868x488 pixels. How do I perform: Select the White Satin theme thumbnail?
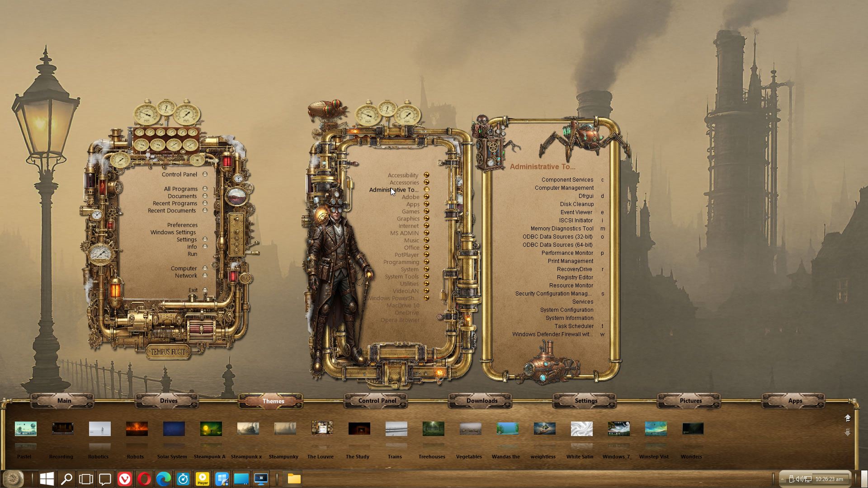(581, 429)
